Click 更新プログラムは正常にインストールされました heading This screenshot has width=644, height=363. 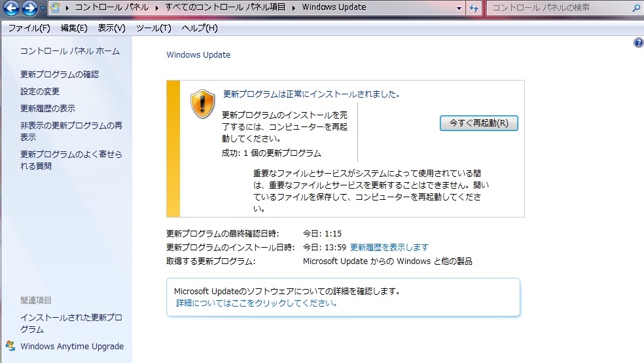tap(312, 94)
